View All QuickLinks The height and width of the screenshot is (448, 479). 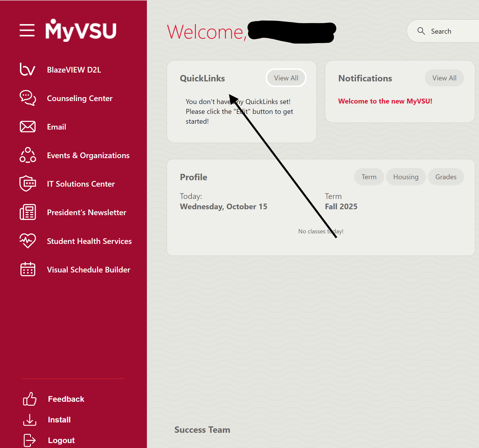(x=286, y=78)
